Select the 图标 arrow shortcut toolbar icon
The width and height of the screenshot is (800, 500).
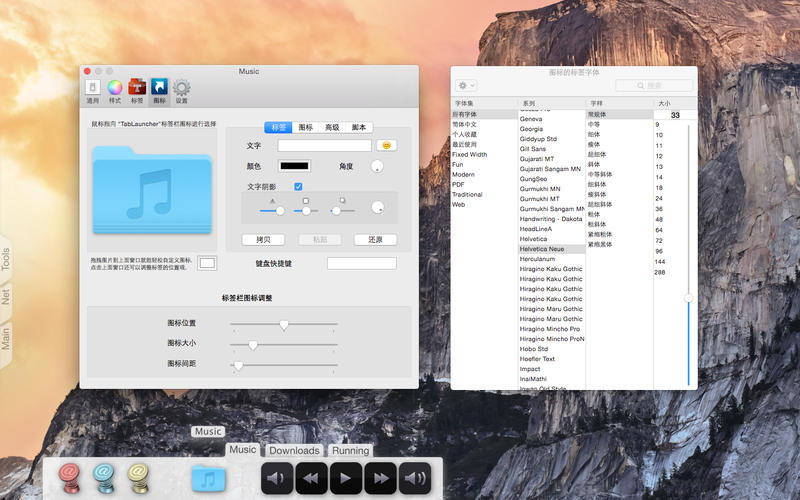159,91
